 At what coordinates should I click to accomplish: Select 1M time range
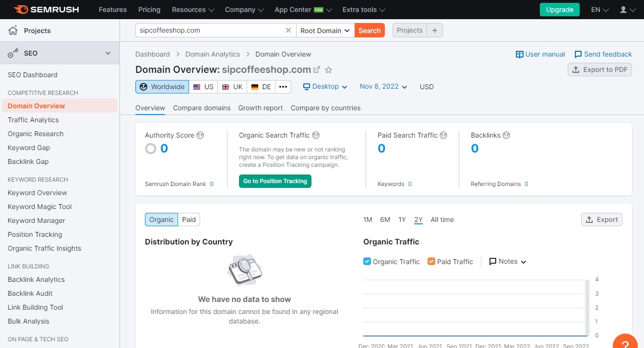pyautogui.click(x=368, y=220)
